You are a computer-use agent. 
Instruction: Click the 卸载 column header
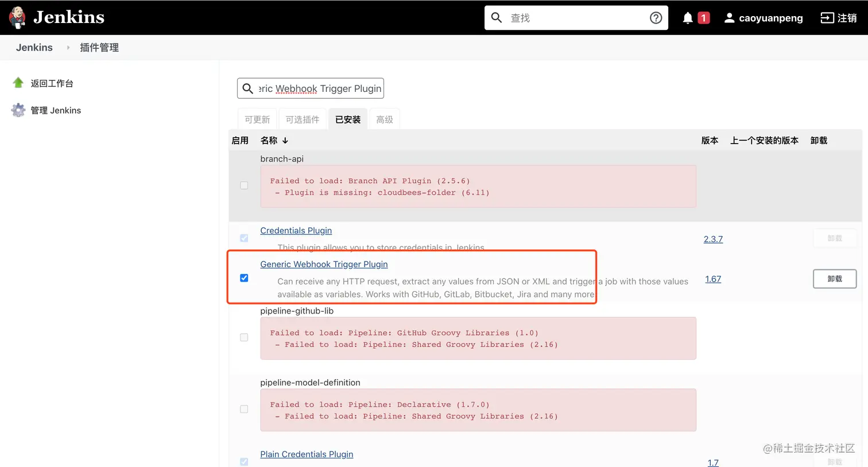(819, 140)
